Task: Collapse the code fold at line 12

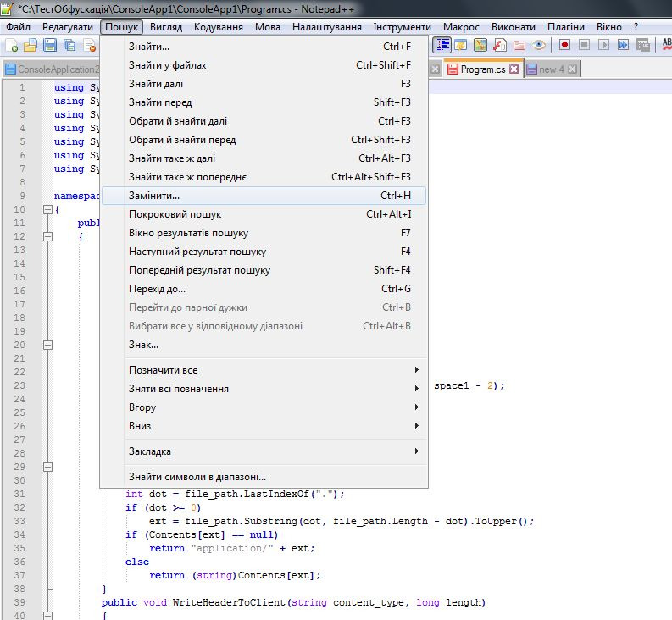Action: [x=47, y=236]
